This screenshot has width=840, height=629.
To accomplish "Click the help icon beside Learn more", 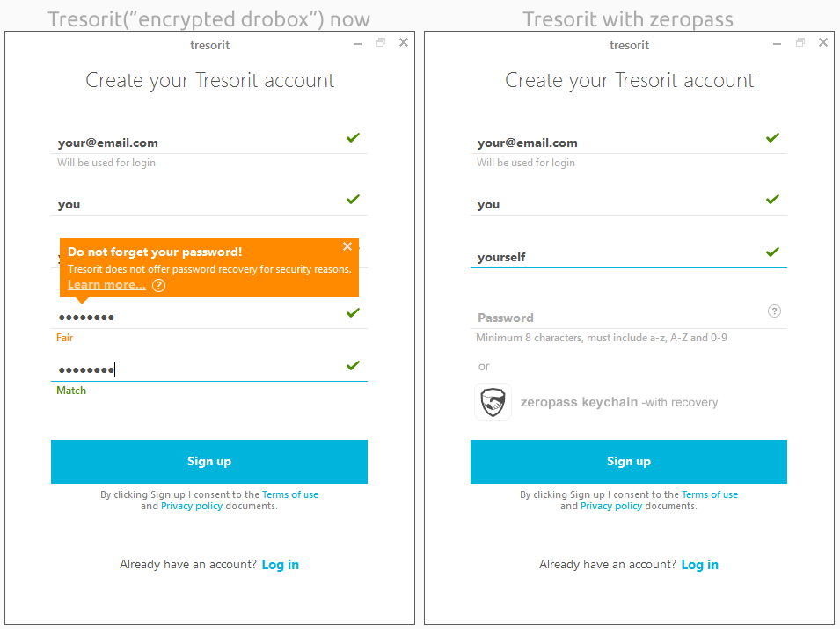I will click(158, 285).
